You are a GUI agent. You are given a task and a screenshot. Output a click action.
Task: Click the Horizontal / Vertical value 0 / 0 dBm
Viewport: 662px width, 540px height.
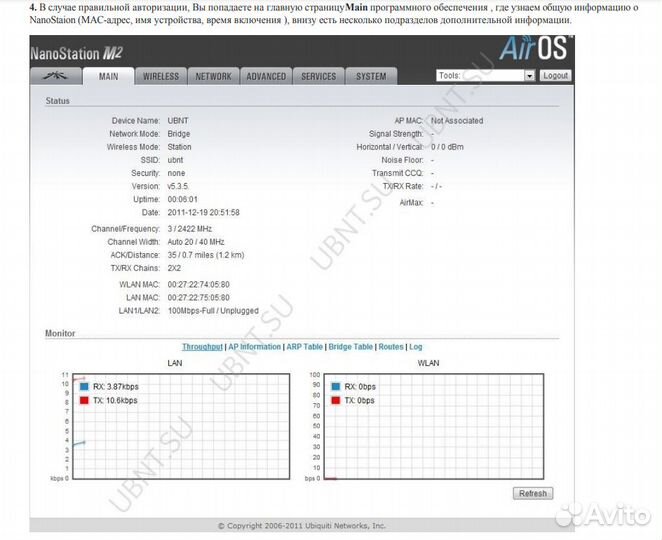tap(447, 147)
